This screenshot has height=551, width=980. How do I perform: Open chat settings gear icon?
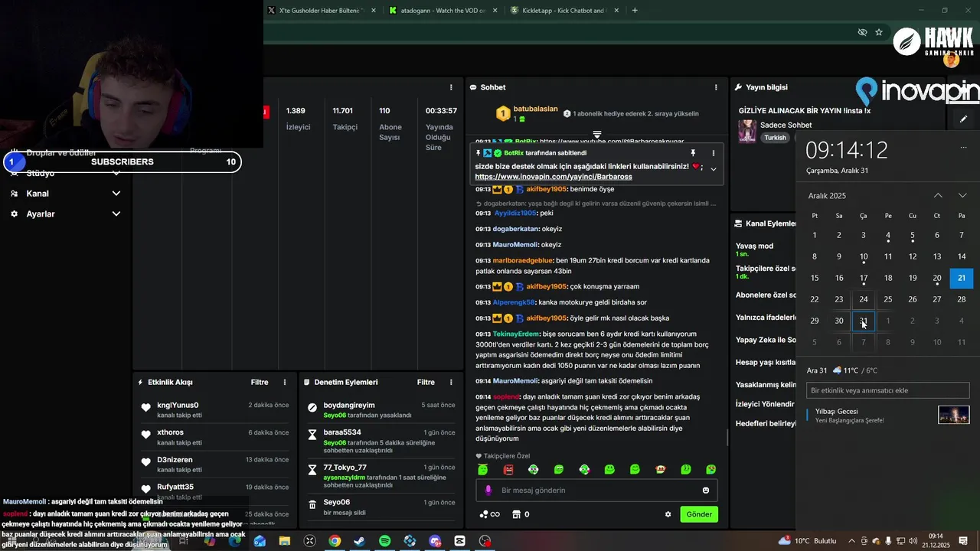tap(668, 514)
